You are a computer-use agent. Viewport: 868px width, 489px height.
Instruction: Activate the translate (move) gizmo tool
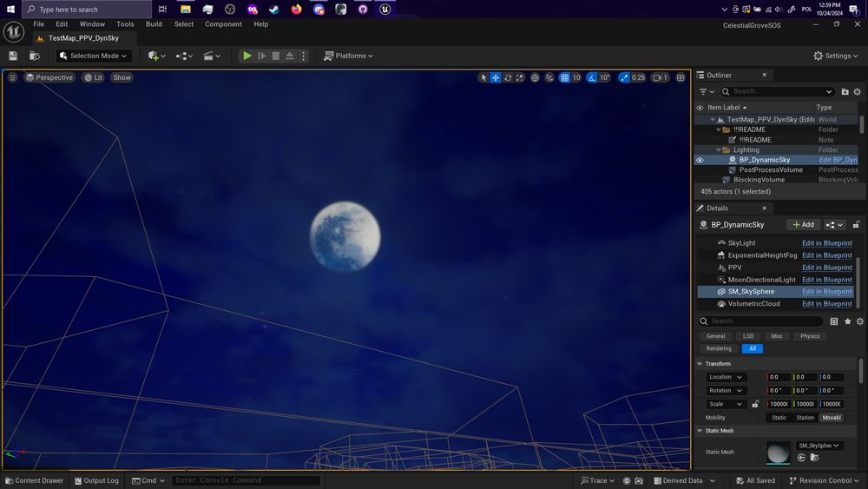(x=496, y=77)
